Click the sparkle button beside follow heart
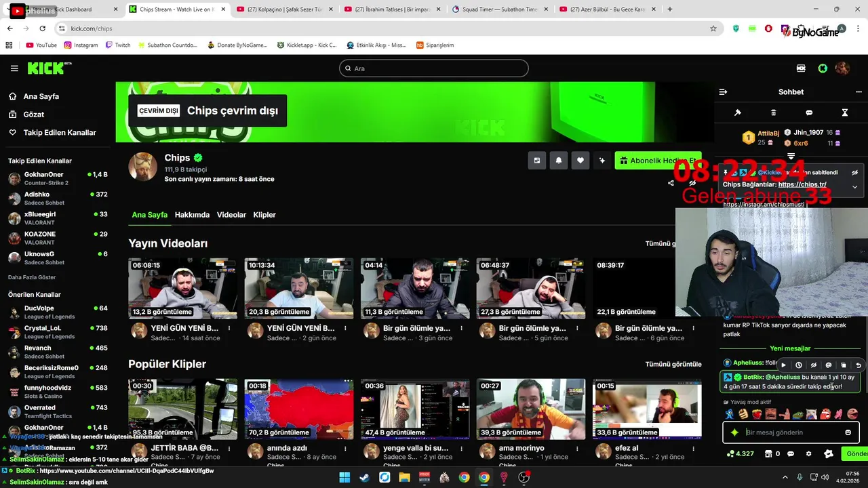The height and width of the screenshot is (488, 868). 602,161
